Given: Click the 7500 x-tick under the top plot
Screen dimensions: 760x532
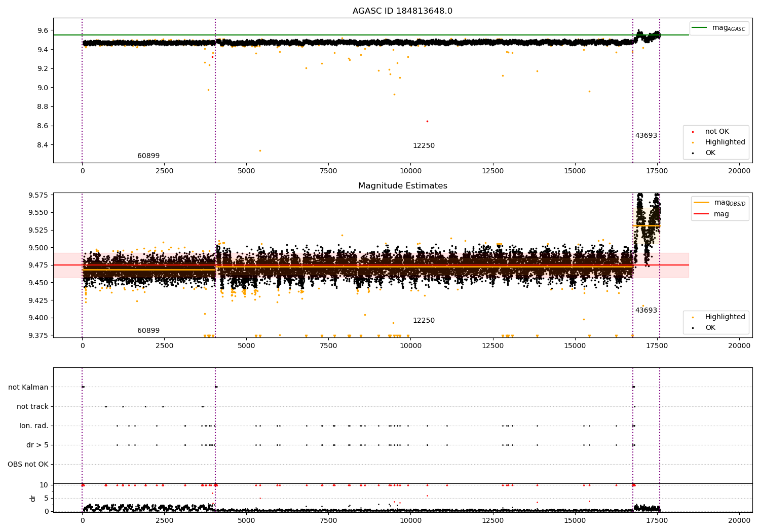Looking at the screenshot, I should [x=328, y=171].
